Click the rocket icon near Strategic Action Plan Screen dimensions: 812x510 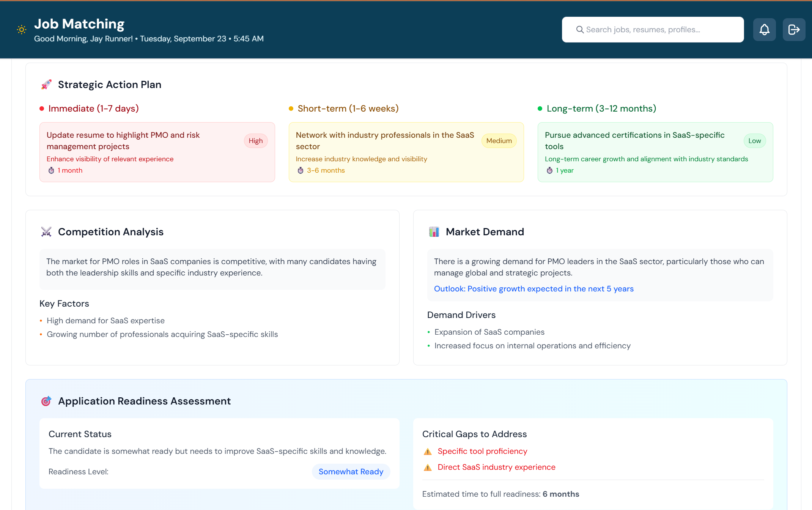(46, 84)
